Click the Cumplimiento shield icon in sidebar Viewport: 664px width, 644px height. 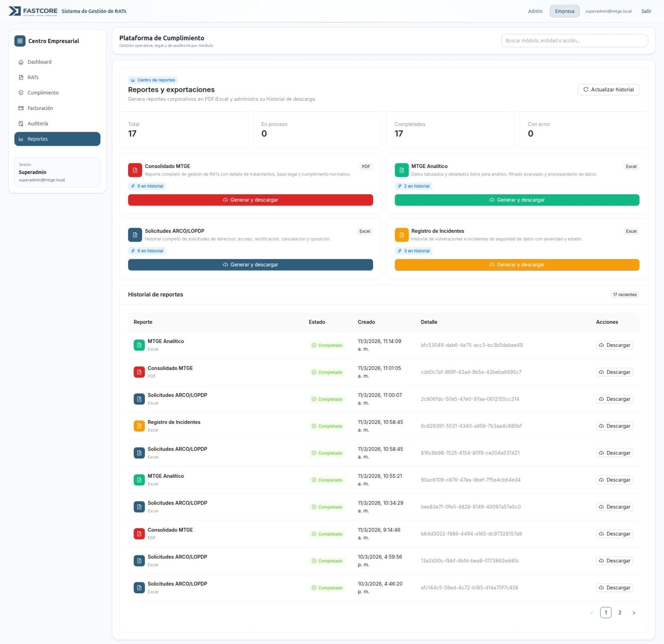tap(21, 93)
